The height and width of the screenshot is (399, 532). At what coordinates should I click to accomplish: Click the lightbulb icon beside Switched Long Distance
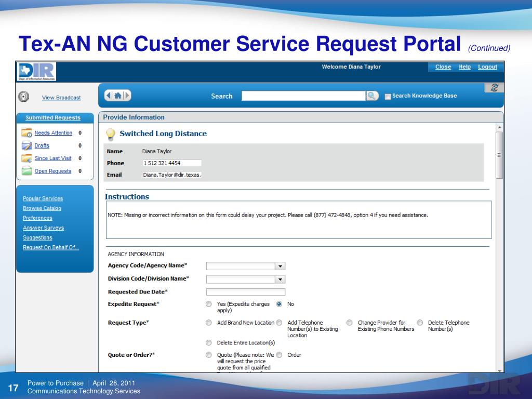[x=111, y=135]
